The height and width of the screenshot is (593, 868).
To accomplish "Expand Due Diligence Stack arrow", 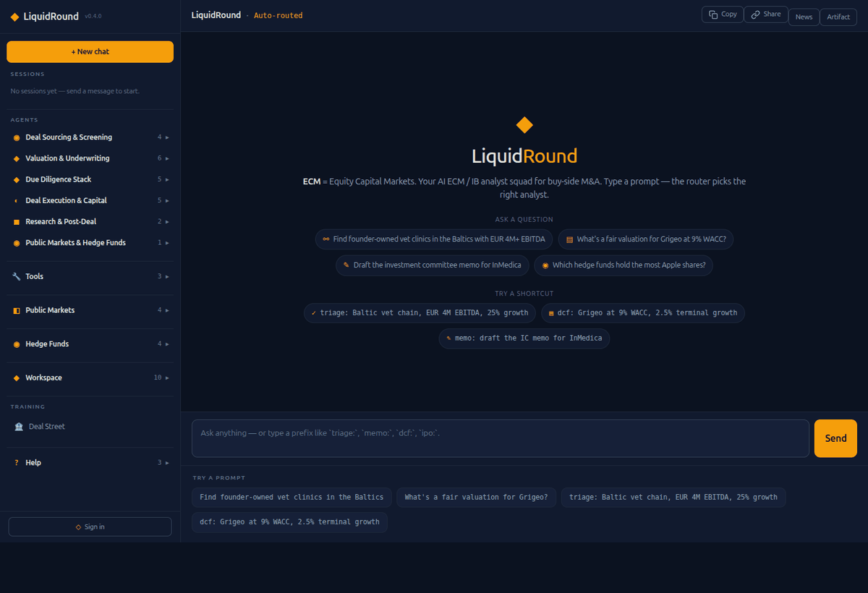I will [x=167, y=179].
